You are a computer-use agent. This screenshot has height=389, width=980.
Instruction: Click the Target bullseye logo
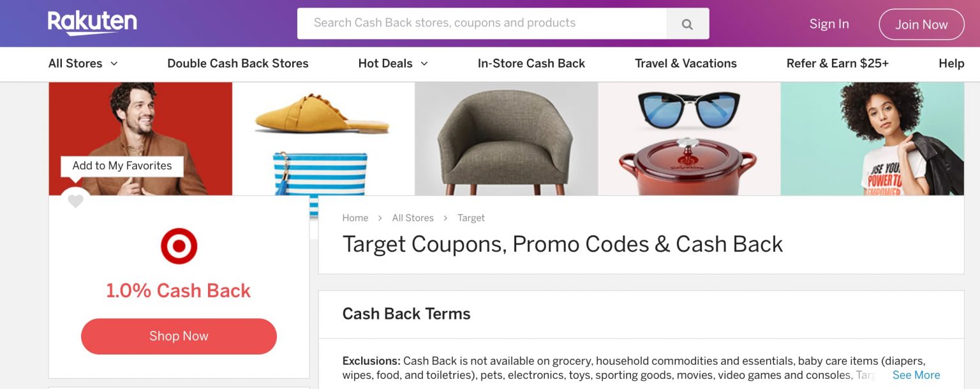pos(179,246)
